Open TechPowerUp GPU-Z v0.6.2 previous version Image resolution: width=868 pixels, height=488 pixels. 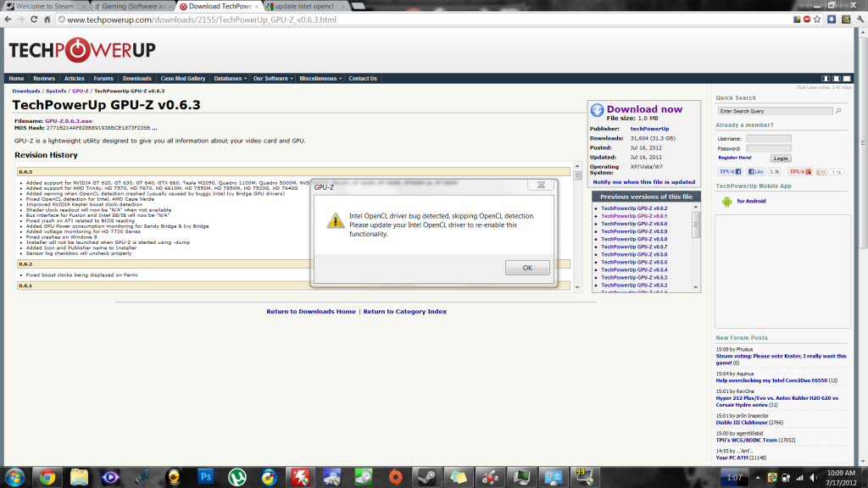(634, 208)
